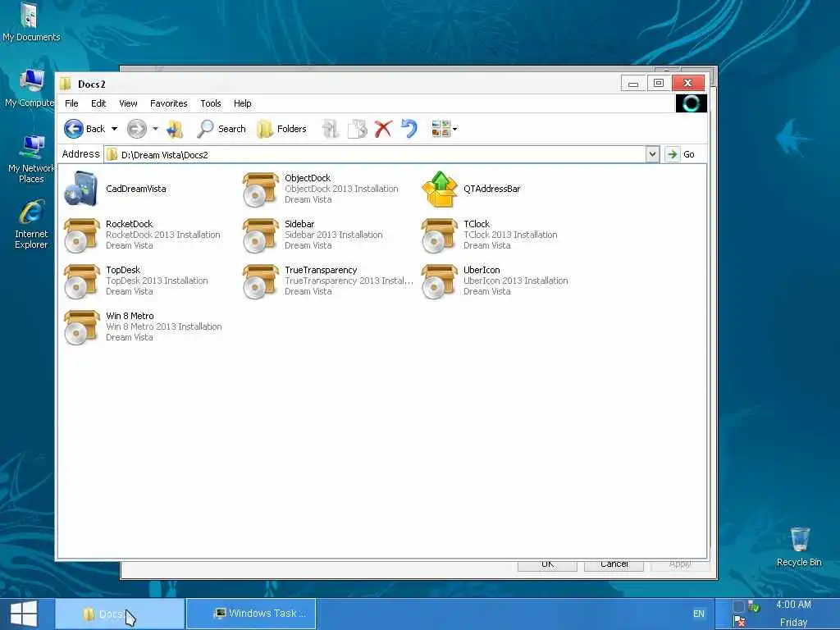This screenshot has width=840, height=630.
Task: Go up one folder level icon
Action: click(x=175, y=129)
